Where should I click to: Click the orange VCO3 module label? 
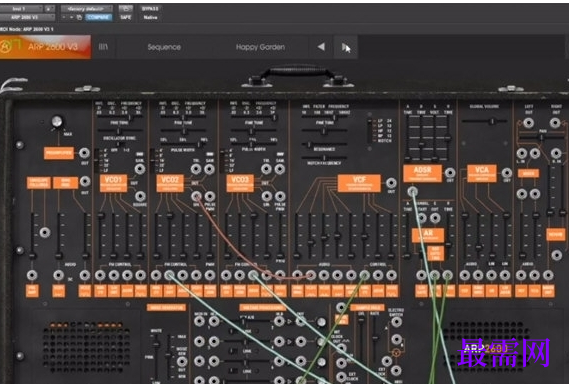tap(240, 183)
